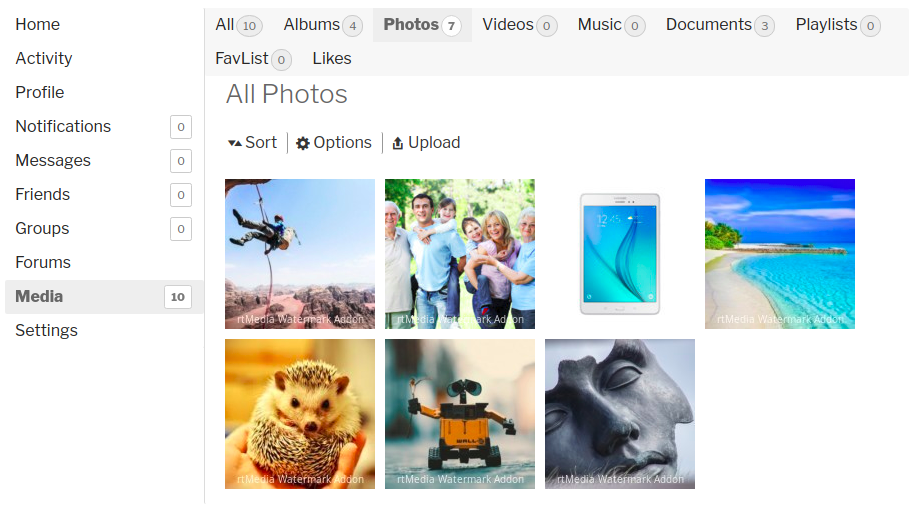Switch to the Albums tab
Screen dimensions: 916x510
323,25
